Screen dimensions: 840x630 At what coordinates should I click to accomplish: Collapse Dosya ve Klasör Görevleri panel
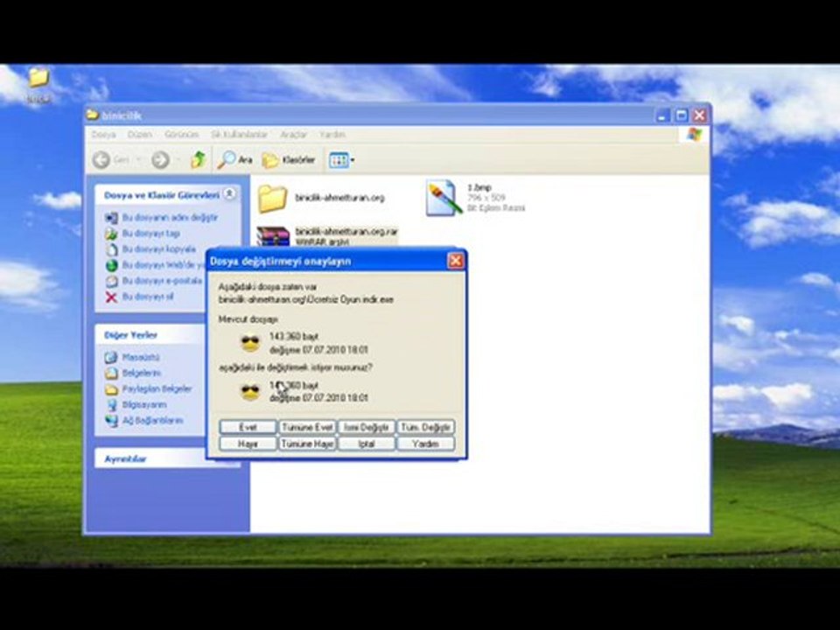[x=229, y=194]
